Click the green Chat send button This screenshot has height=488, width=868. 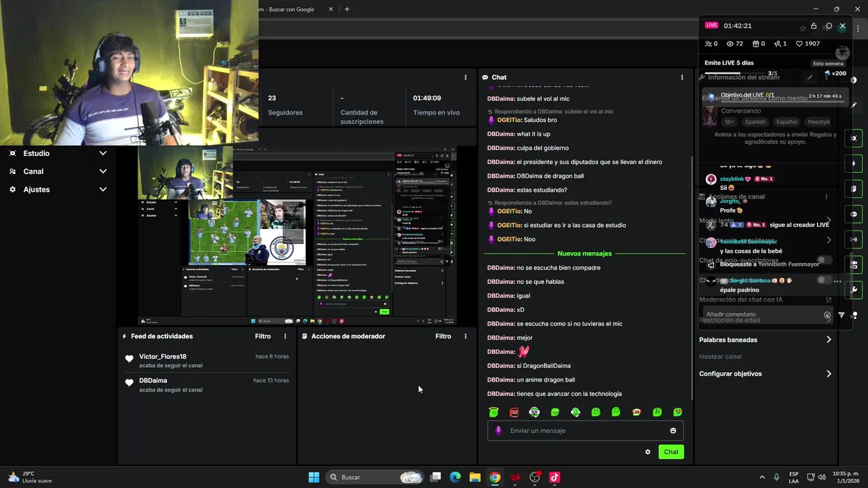pos(671,452)
